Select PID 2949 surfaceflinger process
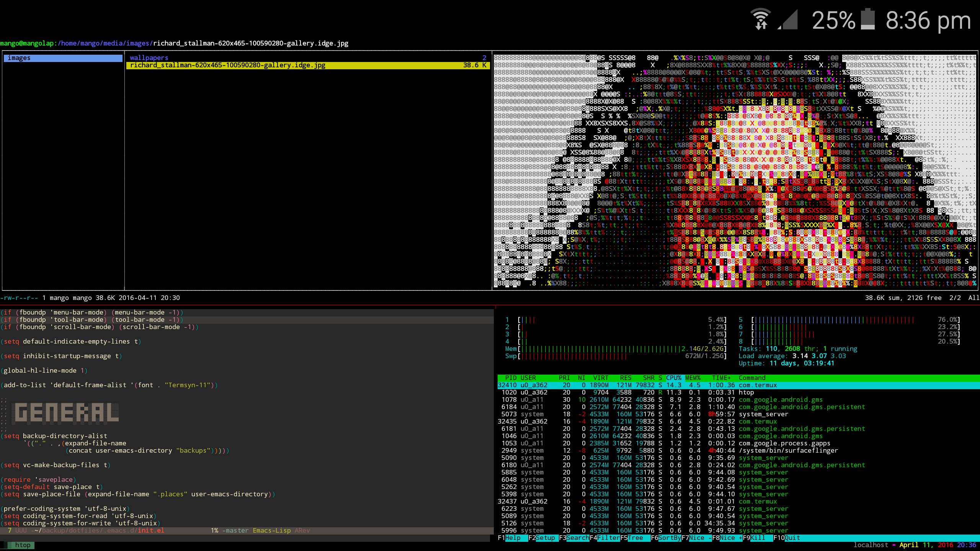This screenshot has width=980, height=551. click(739, 450)
